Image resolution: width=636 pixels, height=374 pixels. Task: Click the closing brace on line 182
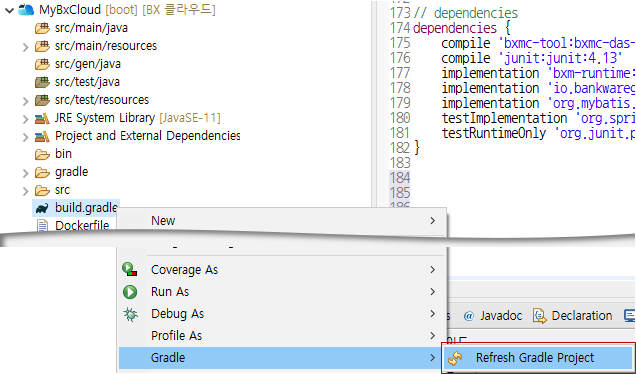[x=417, y=148]
